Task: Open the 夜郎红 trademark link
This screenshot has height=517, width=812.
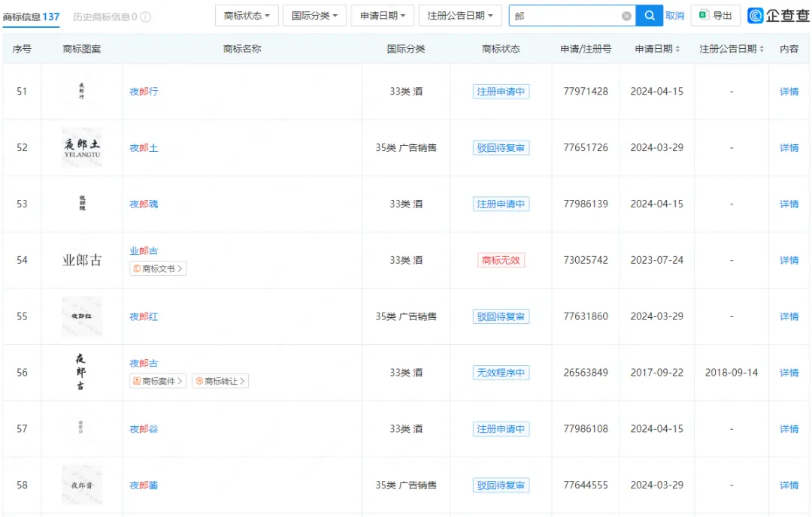Action: (x=144, y=316)
